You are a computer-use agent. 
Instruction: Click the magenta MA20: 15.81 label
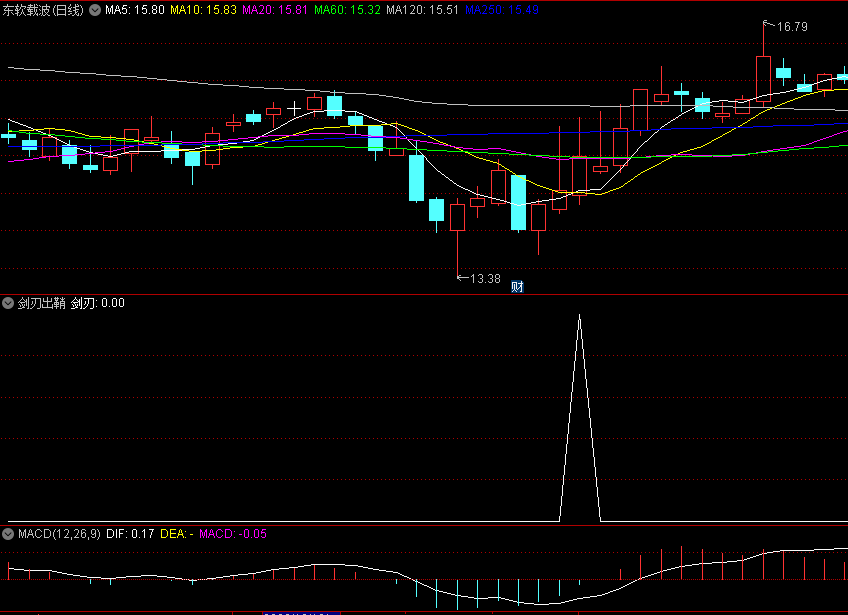[275, 10]
